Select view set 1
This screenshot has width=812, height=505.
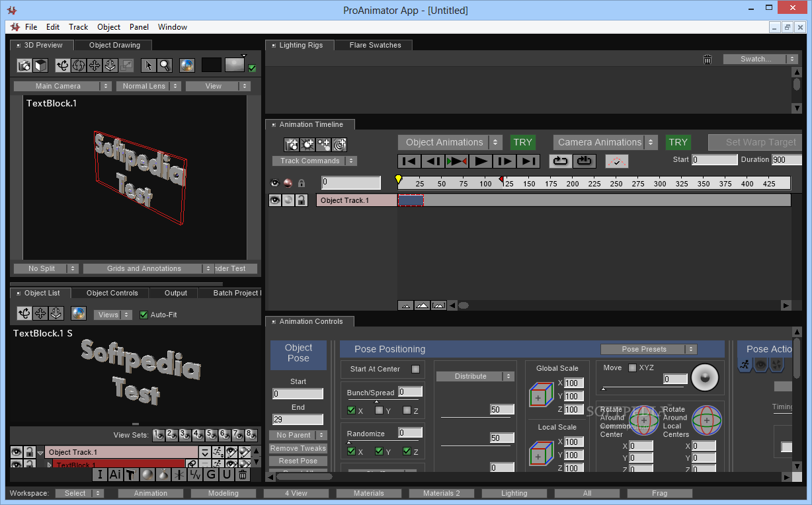coord(159,435)
